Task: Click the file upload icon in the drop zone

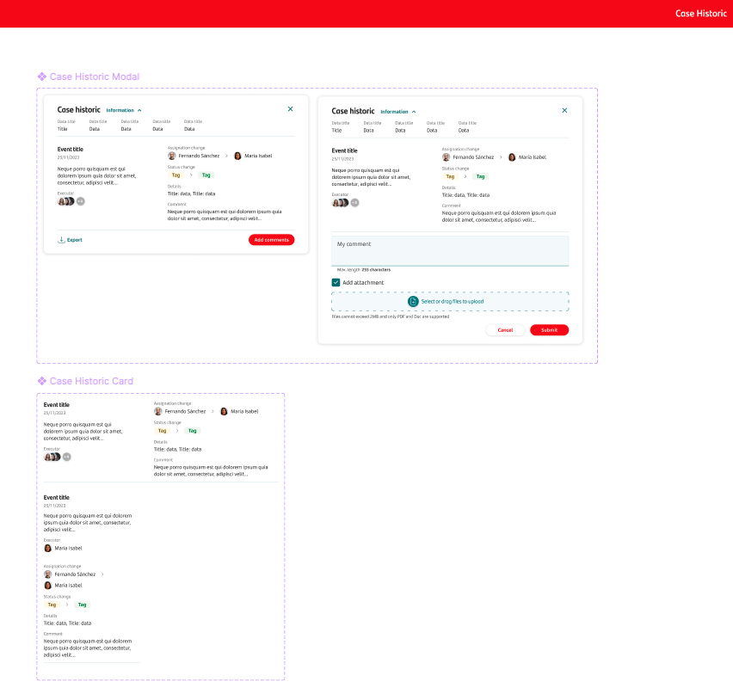Action: point(413,301)
